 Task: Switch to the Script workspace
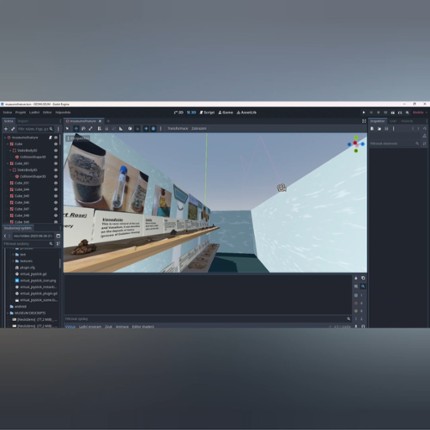point(207,113)
